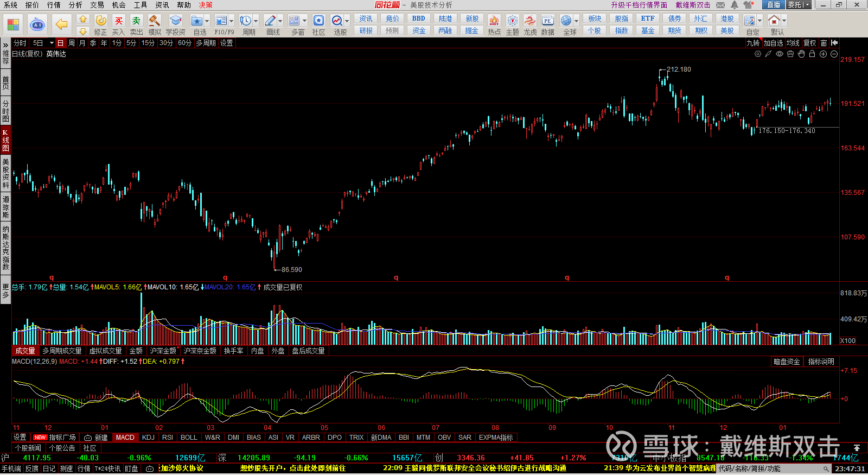Collapse side panel with arrow-bar icon

pos(834,43)
